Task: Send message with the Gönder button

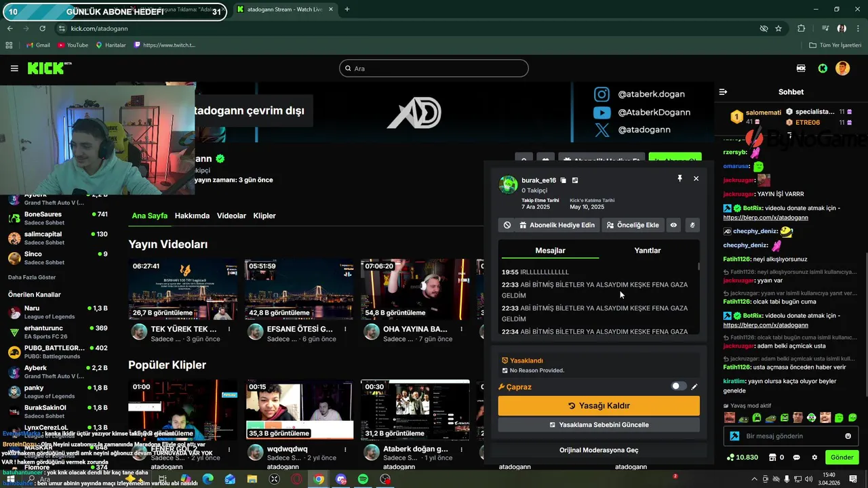Action: [842, 457]
